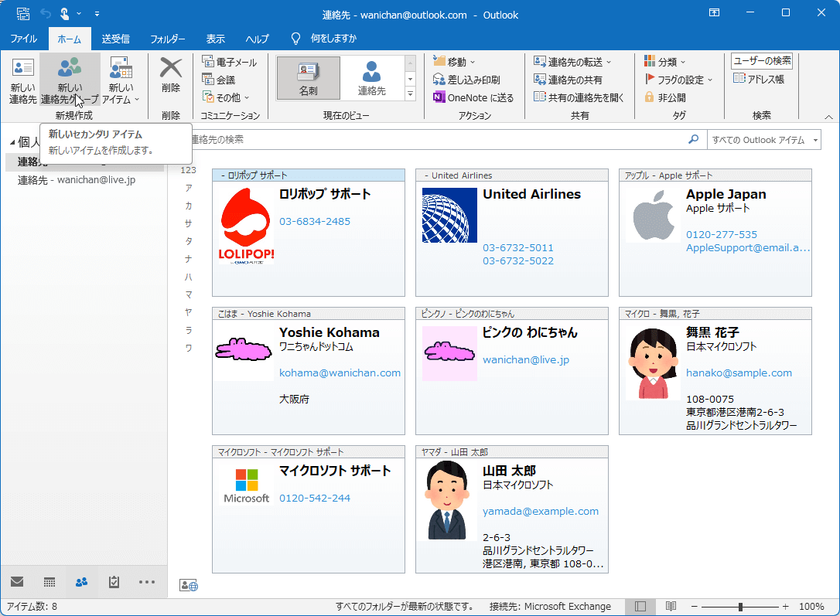Click the ユーザーの検索 search button
This screenshot has width=840, height=616.
click(x=762, y=60)
